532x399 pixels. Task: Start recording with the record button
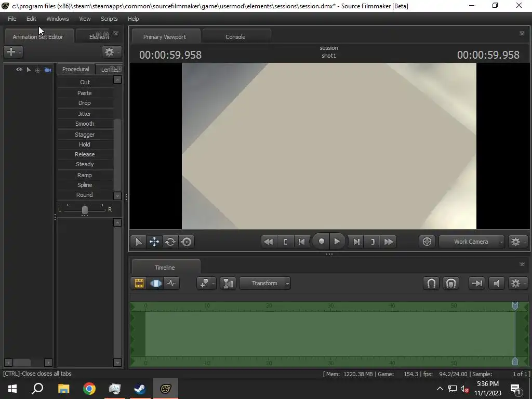click(x=321, y=241)
